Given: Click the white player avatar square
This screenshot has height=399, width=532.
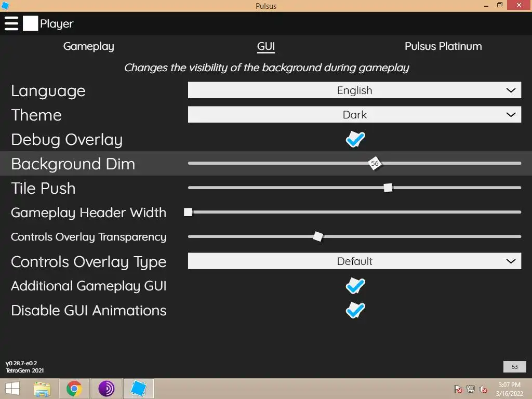Looking at the screenshot, I should [x=30, y=23].
